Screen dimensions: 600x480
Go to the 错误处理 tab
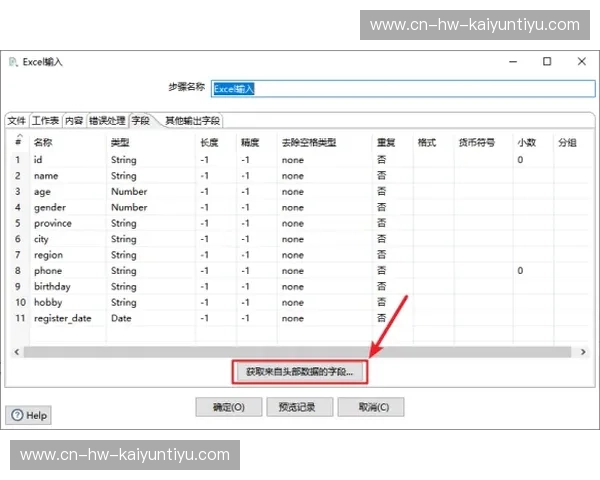107,121
